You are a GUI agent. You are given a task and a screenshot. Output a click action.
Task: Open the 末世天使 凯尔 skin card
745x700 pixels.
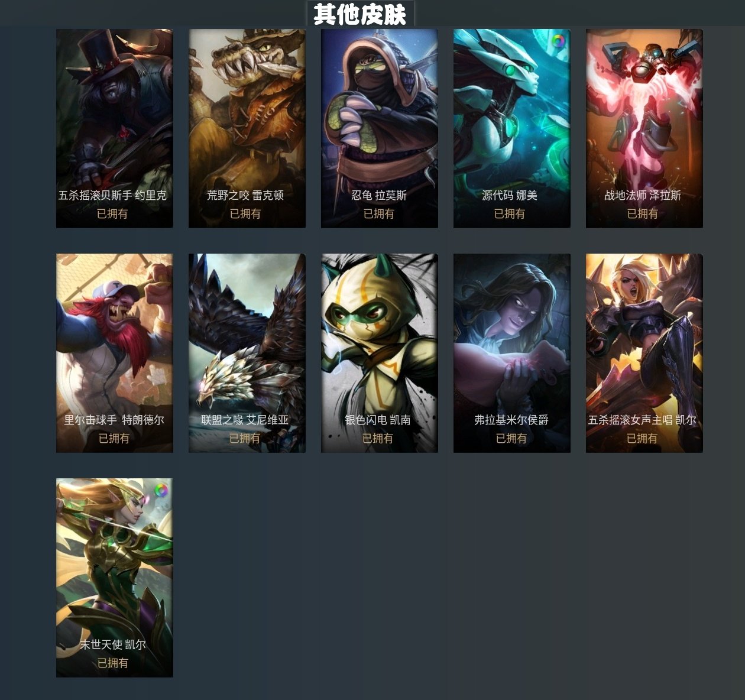115,578
